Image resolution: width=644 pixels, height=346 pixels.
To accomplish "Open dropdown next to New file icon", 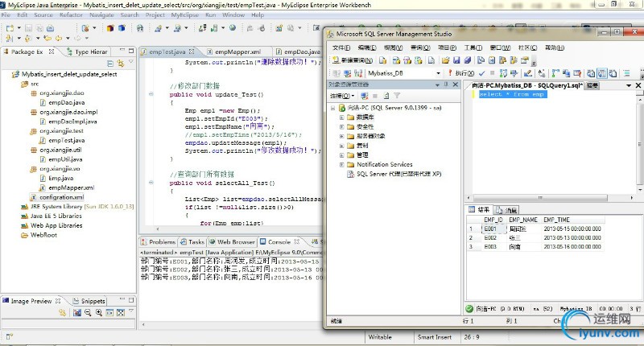I will 19,28.
